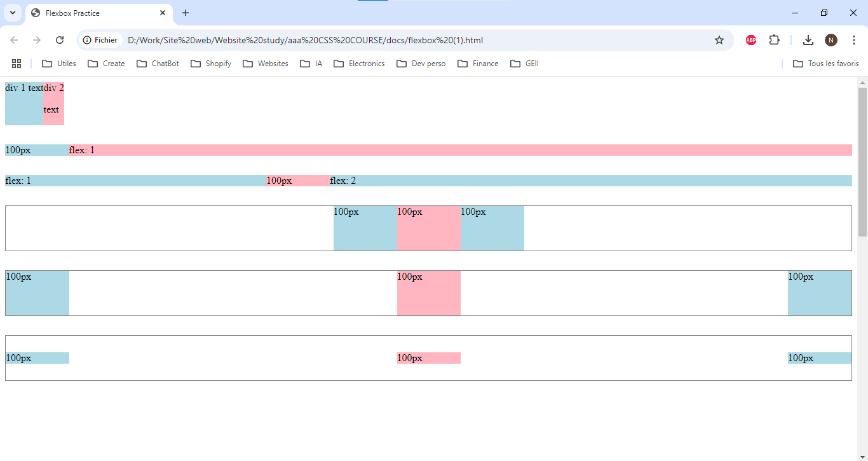Expand the Shopify bookmarks folder
868x461 pixels.
point(211,64)
